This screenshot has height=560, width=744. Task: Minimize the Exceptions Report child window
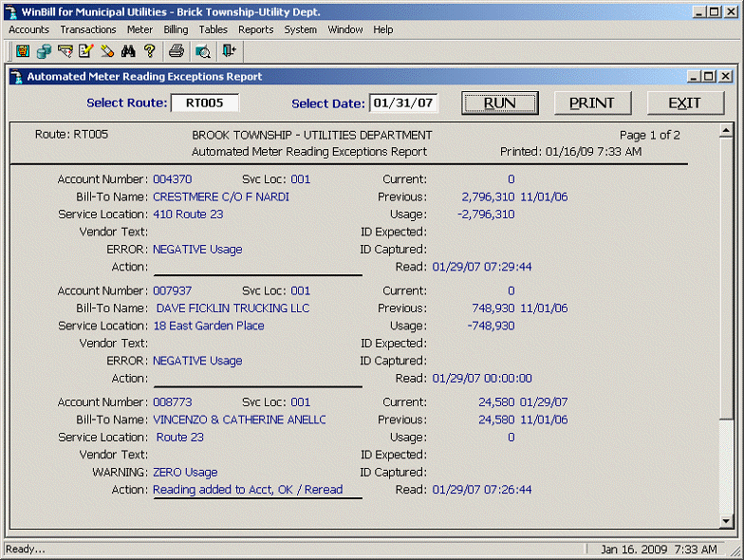pyautogui.click(x=693, y=76)
